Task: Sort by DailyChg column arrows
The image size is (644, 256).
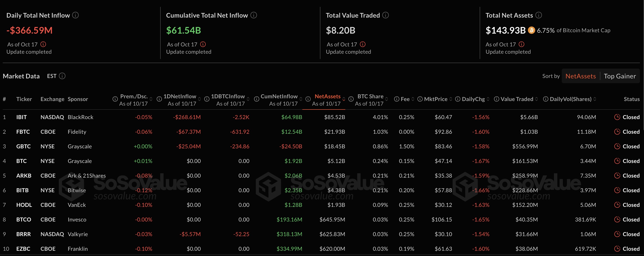Action: [x=488, y=99]
